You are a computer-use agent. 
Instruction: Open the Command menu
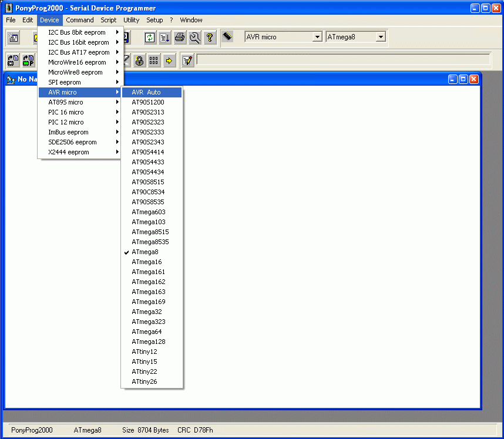pos(80,20)
